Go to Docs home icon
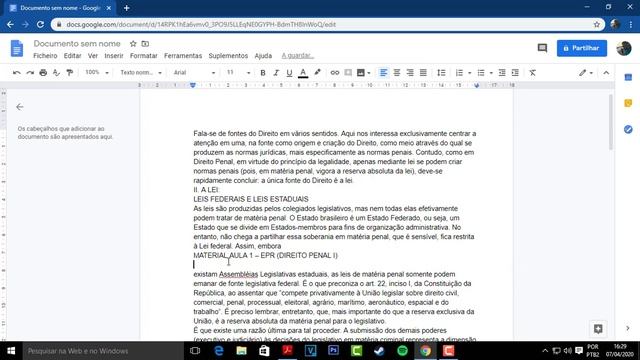640x360 pixels. click(17, 48)
